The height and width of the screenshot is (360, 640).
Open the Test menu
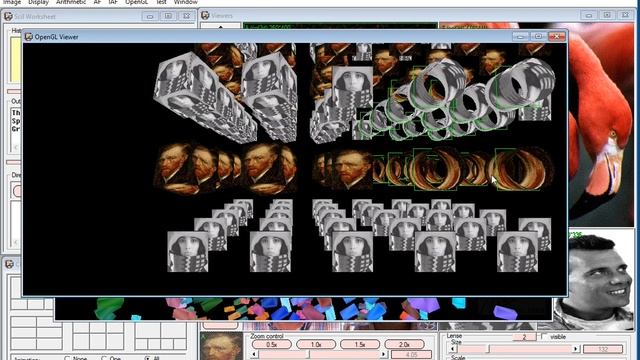click(161, 2)
